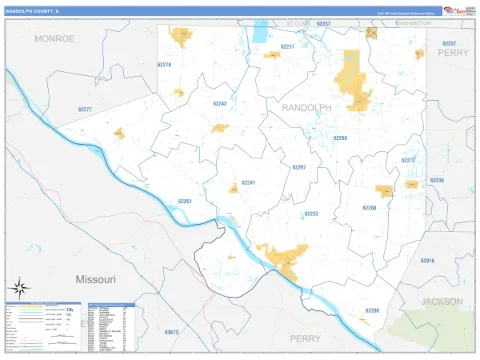
Task: Click the Missouri state label
Action: click(95, 279)
